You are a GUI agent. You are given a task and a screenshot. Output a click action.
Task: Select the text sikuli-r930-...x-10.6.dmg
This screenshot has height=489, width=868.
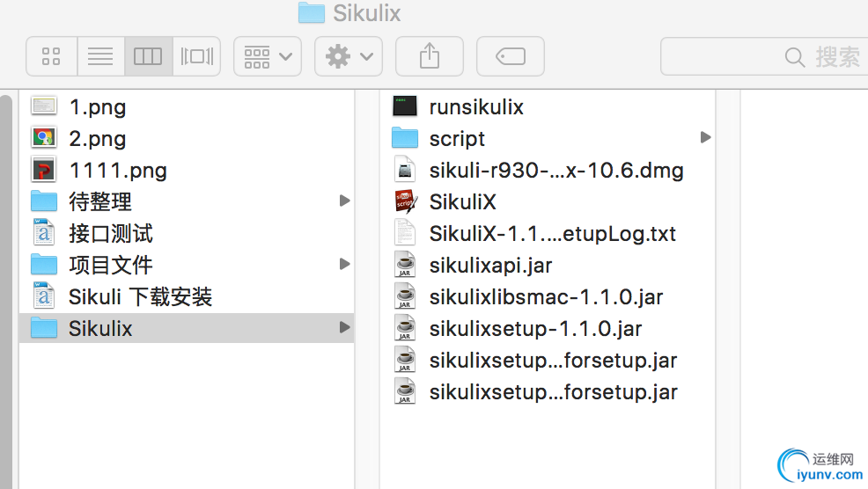[x=556, y=171]
